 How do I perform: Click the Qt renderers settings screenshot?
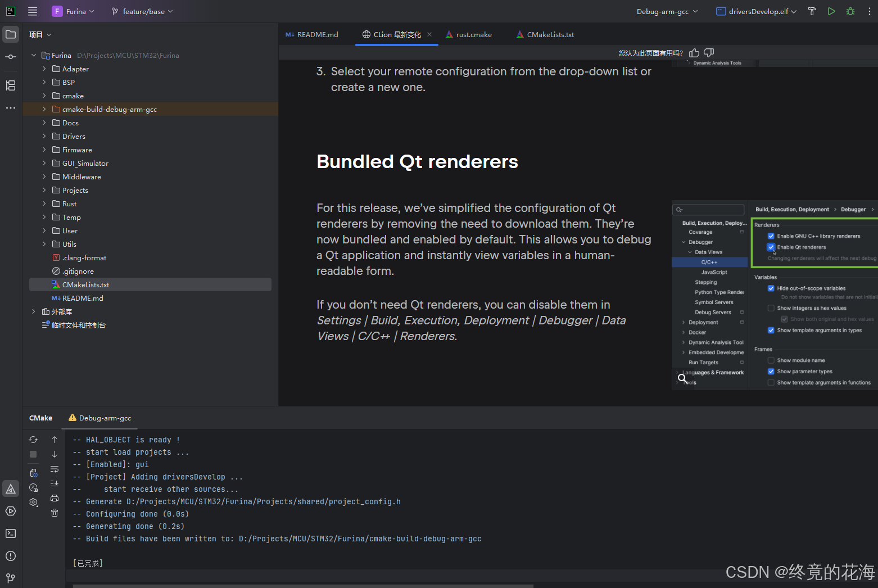point(775,295)
